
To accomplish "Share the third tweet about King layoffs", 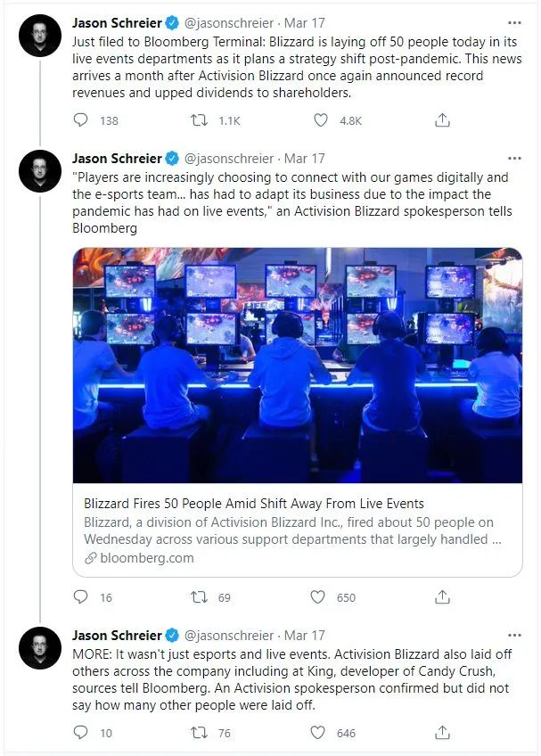I will coord(442,733).
